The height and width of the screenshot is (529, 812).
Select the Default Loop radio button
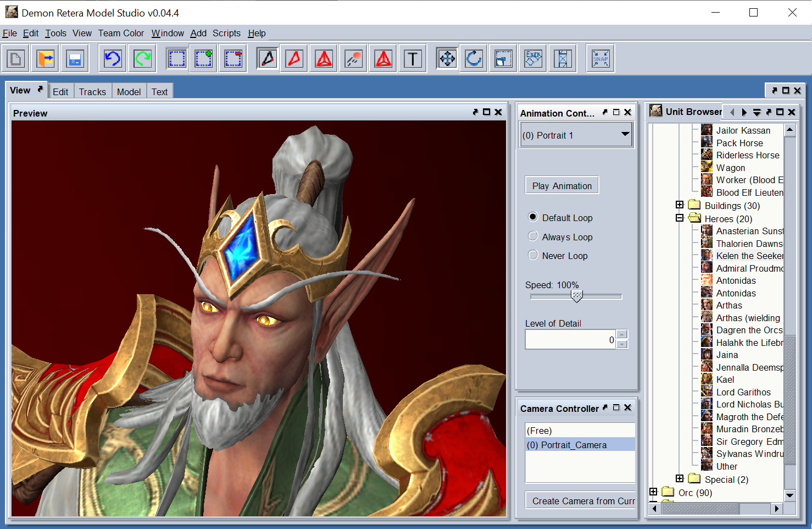pos(533,217)
